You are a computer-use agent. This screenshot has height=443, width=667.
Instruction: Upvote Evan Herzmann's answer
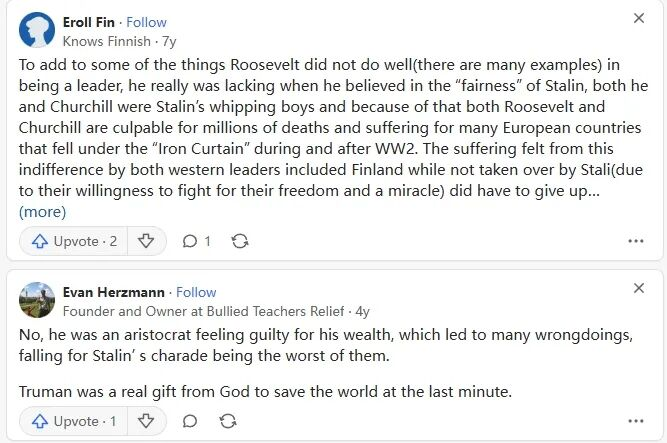pos(75,421)
